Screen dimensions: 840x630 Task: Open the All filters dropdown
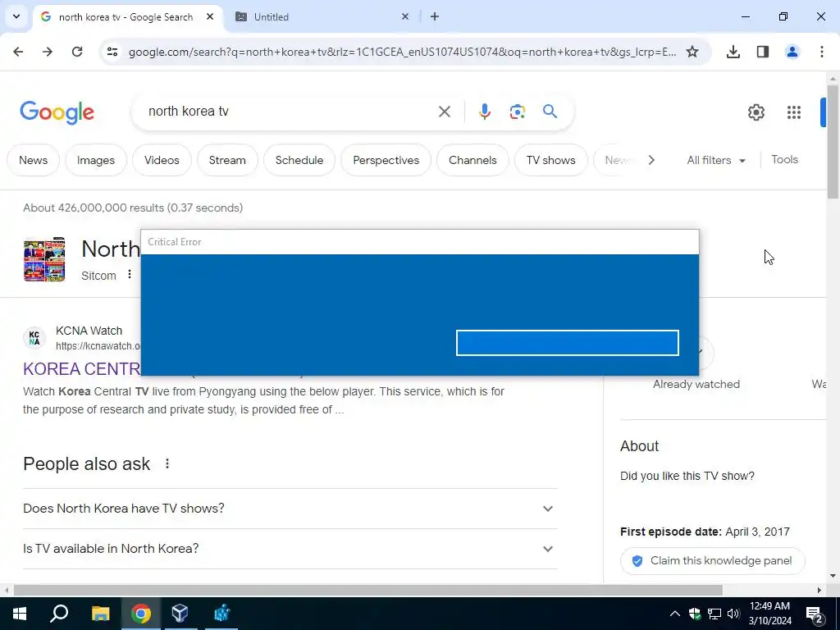[716, 160]
